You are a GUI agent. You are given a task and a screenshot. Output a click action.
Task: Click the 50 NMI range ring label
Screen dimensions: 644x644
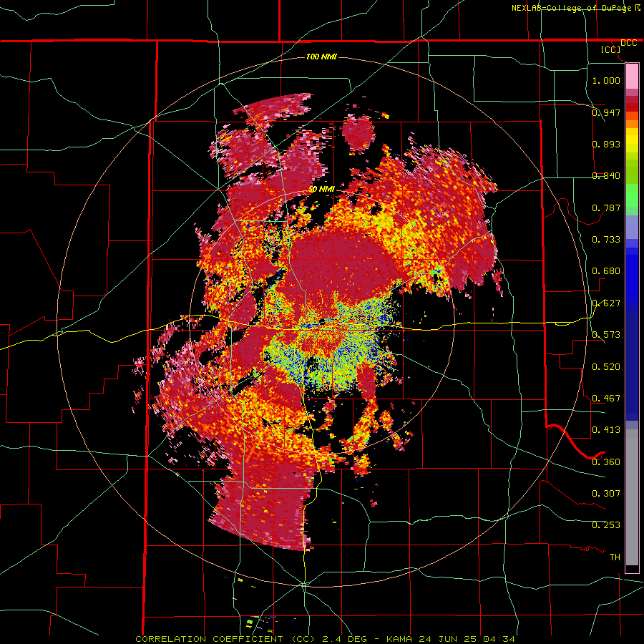[321, 190]
